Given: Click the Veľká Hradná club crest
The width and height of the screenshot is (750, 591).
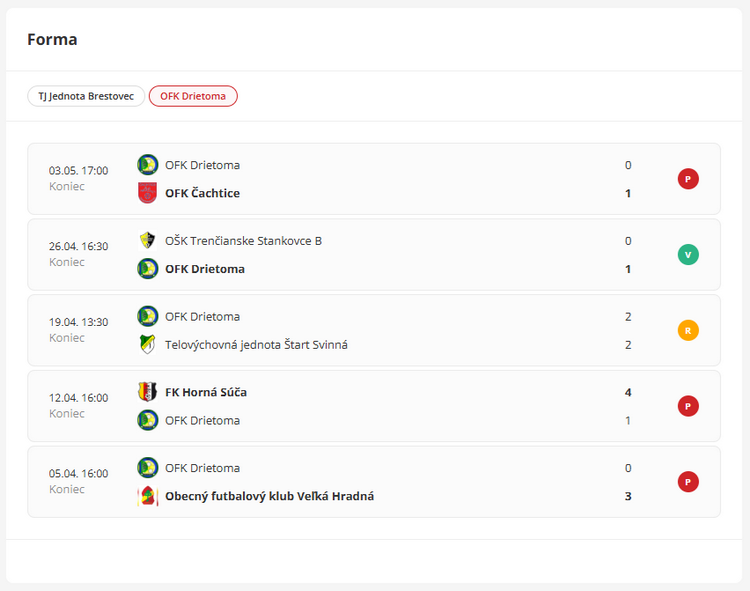Looking at the screenshot, I should [147, 496].
